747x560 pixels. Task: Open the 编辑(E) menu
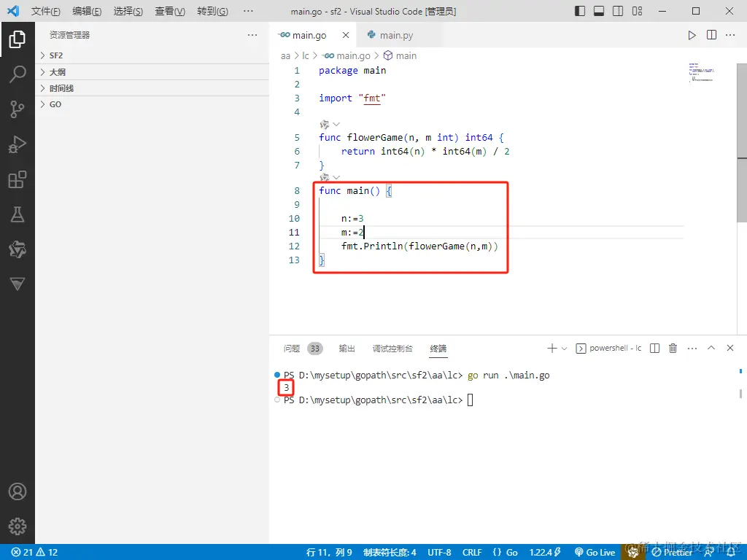(87, 11)
